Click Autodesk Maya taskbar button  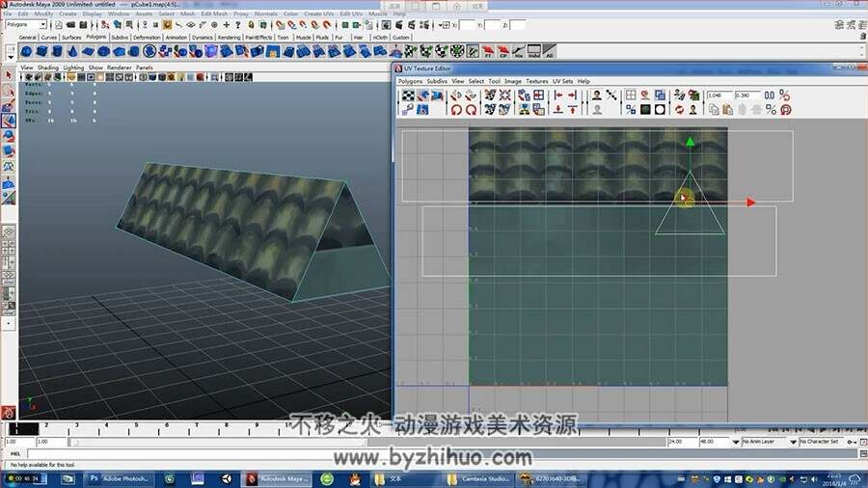pos(278,478)
